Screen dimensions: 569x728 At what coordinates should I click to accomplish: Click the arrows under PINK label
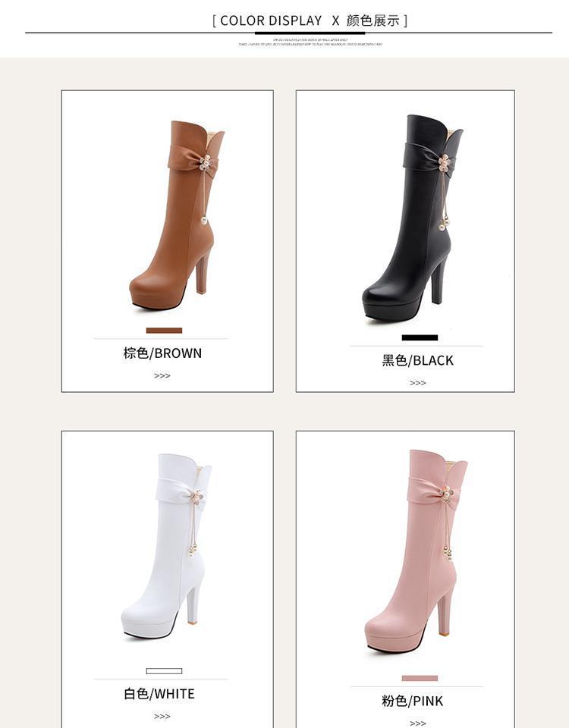point(417,723)
